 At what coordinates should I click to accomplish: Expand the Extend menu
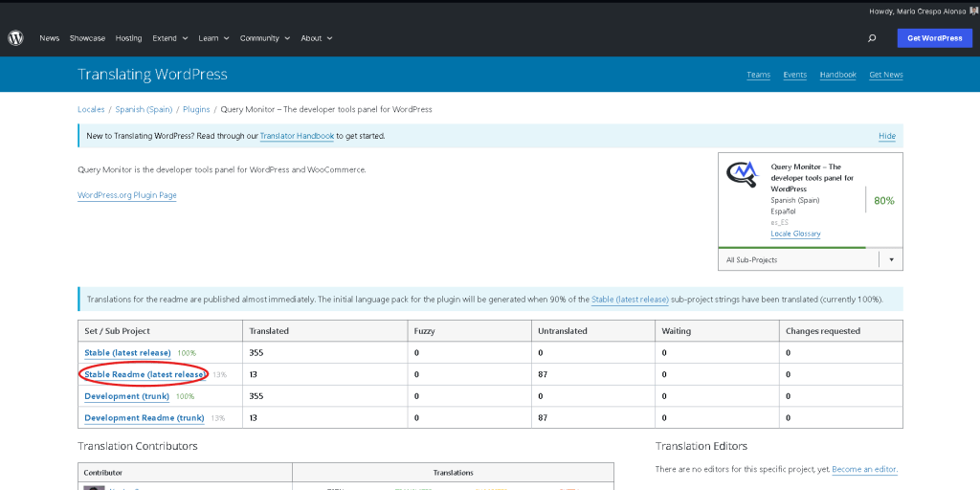168,38
